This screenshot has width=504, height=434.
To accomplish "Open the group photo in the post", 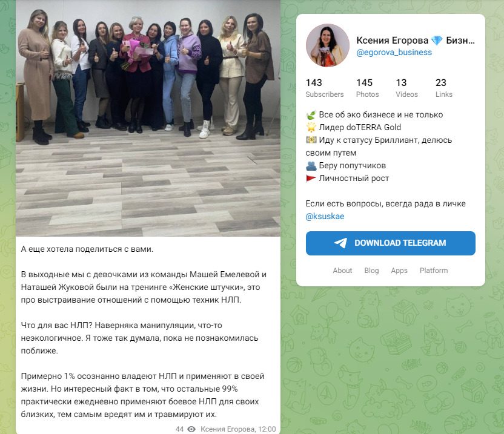I will pyautogui.click(x=148, y=118).
